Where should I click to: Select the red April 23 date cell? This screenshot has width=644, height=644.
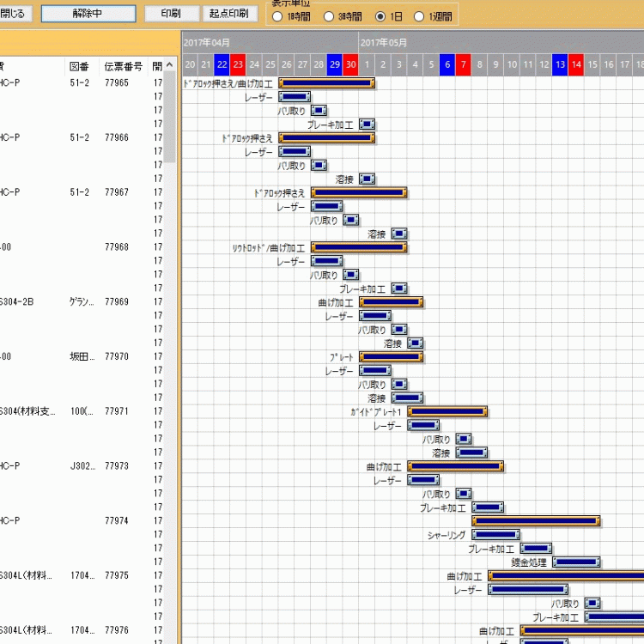pyautogui.click(x=238, y=64)
